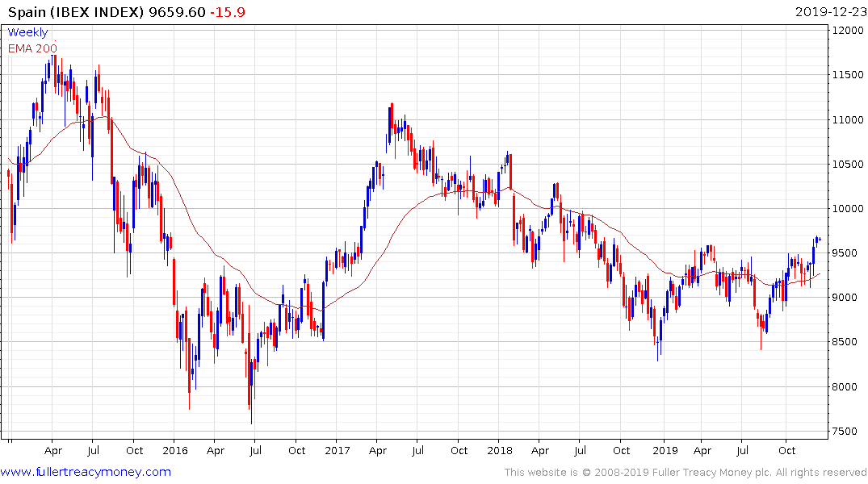Select the chart title 'Spain (IBEX INDEX)'
This screenshot has height=484, width=868.
(76, 12)
